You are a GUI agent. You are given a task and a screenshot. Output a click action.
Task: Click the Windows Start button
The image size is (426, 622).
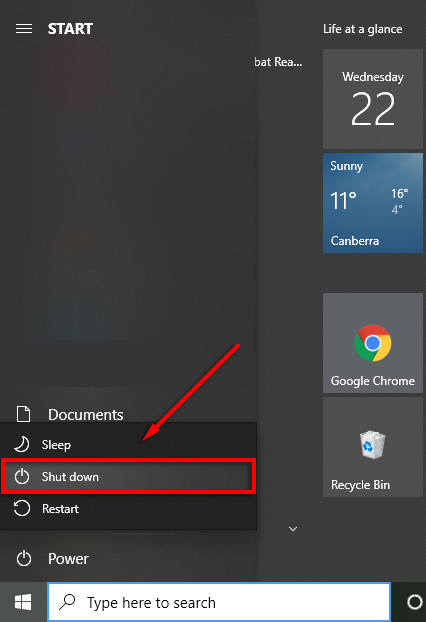tap(23, 602)
